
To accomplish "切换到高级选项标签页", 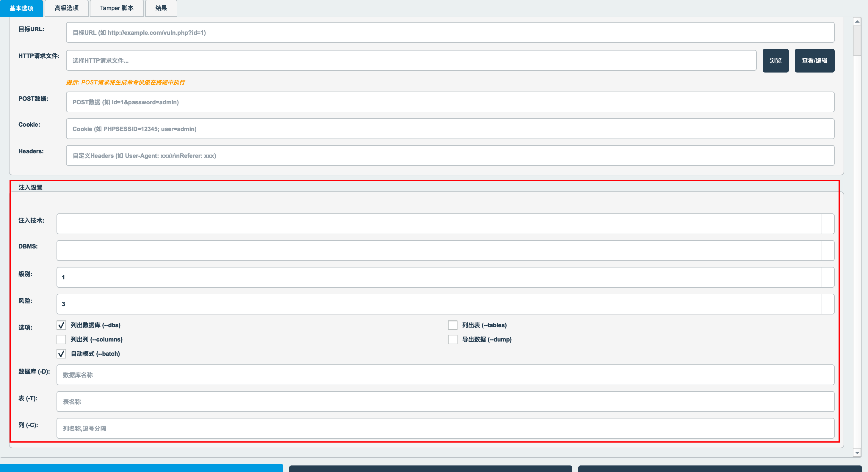I will coord(66,8).
